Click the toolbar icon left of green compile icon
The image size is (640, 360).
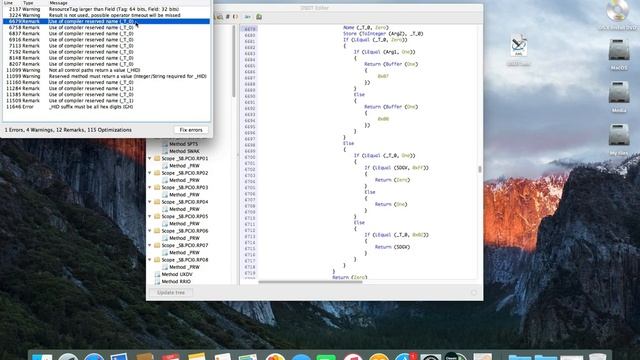247,17
